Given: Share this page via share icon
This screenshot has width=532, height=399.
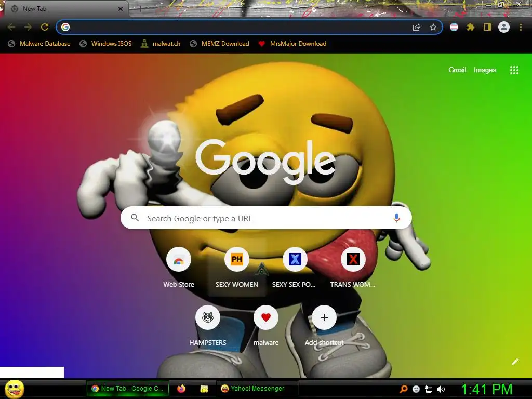Looking at the screenshot, I should 417,28.
